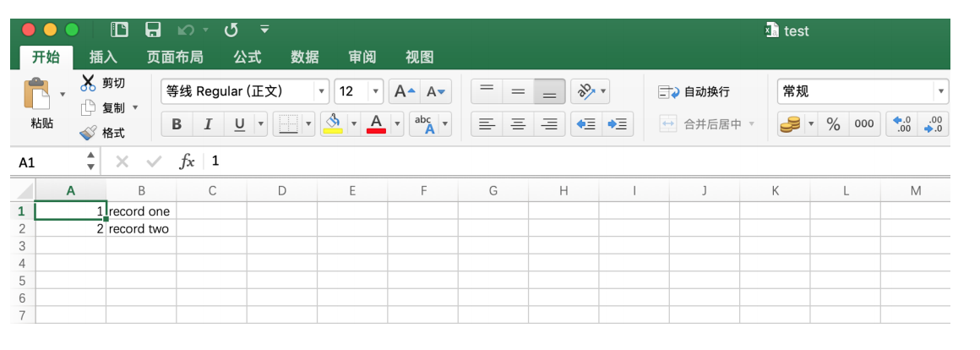Decrease indent icon
Image resolution: width=980 pixels, height=350 pixels.
coord(586,124)
